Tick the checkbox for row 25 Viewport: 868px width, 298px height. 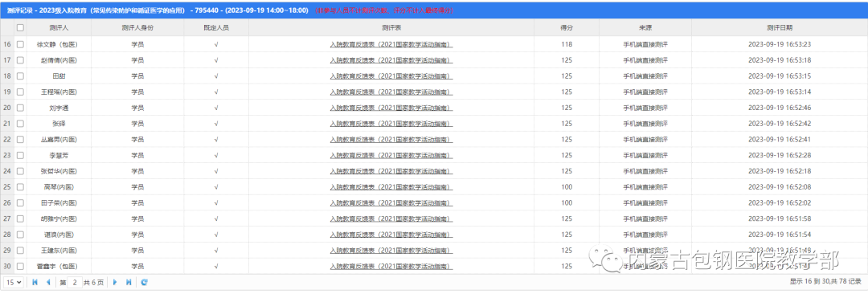pos(20,187)
